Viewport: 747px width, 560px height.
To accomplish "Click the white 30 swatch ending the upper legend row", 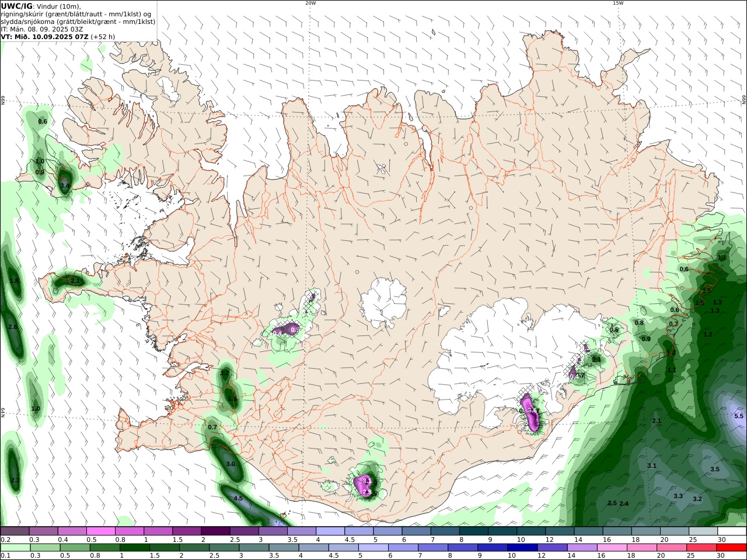I will pos(731,531).
